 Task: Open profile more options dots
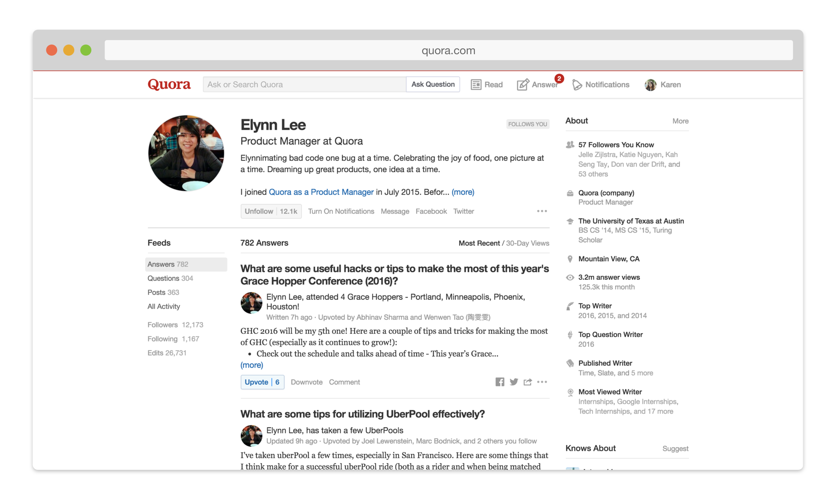(542, 211)
